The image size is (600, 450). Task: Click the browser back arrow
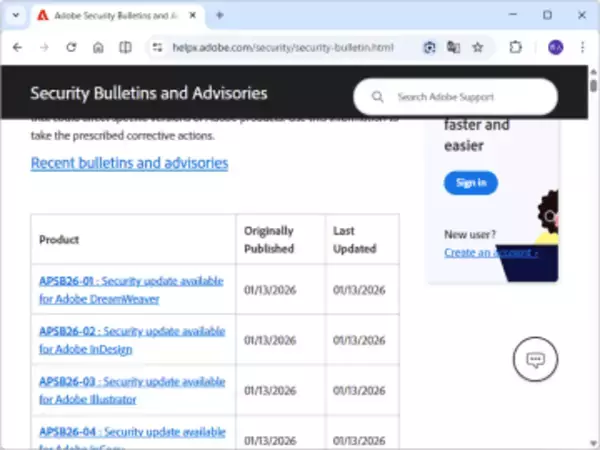click(18, 47)
